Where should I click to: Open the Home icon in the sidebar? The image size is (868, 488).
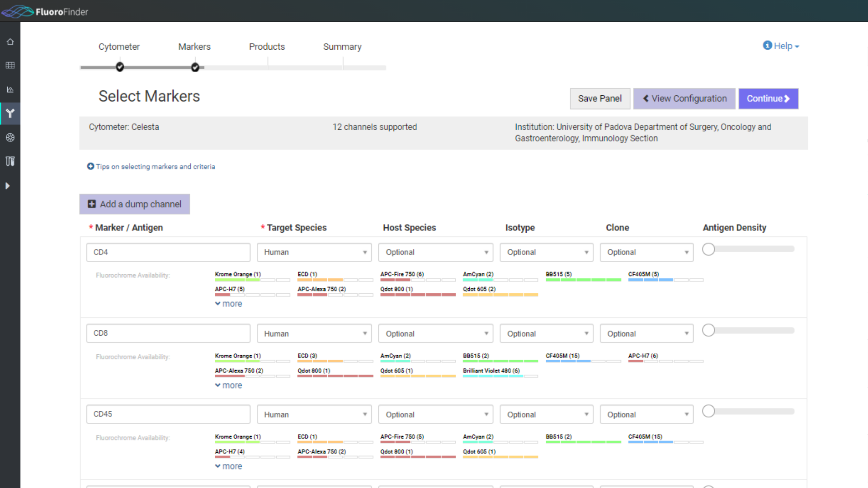pos(10,41)
